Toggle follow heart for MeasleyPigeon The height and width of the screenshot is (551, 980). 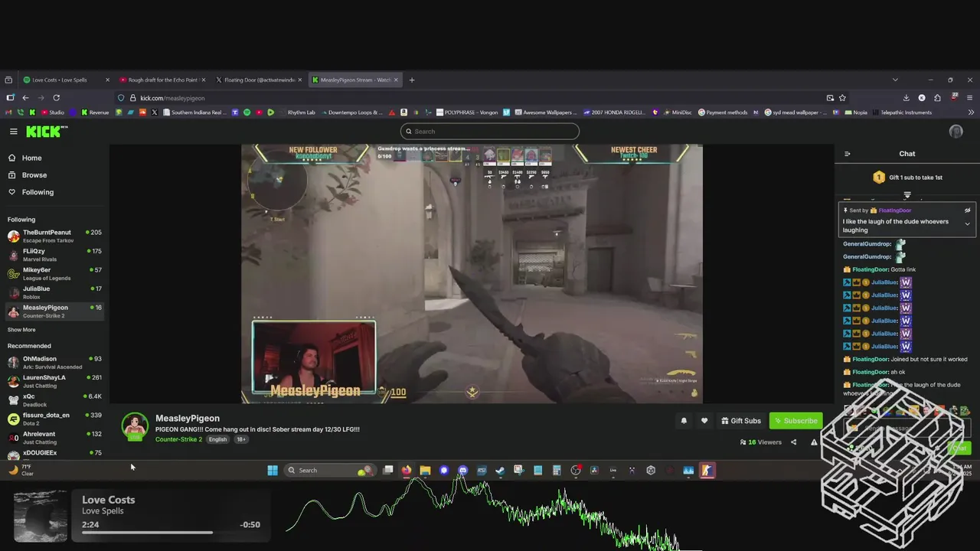coord(704,421)
